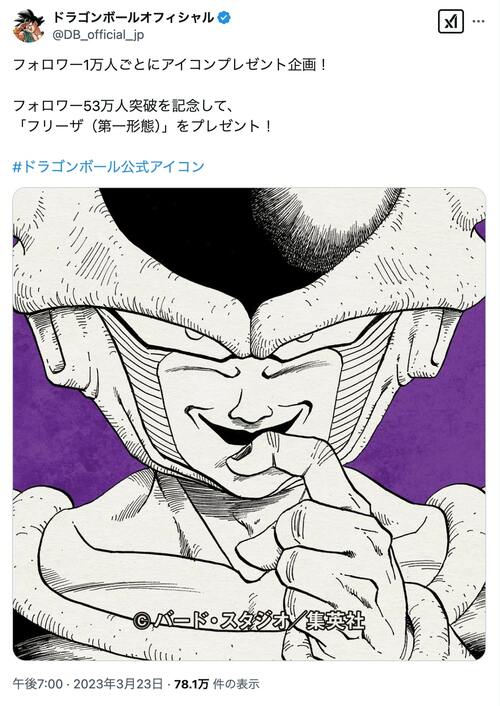Click the 78.1万 view count
Screen dimensions: 500x706
click(x=191, y=684)
